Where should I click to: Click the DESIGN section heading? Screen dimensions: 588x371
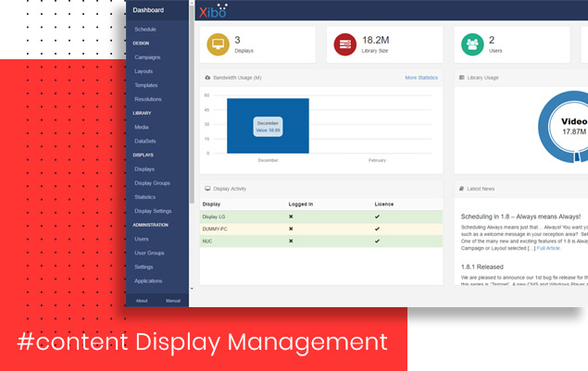[141, 43]
